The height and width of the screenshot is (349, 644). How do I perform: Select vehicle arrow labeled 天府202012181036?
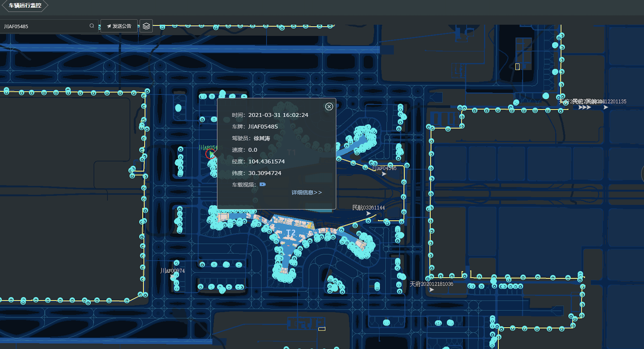click(431, 290)
